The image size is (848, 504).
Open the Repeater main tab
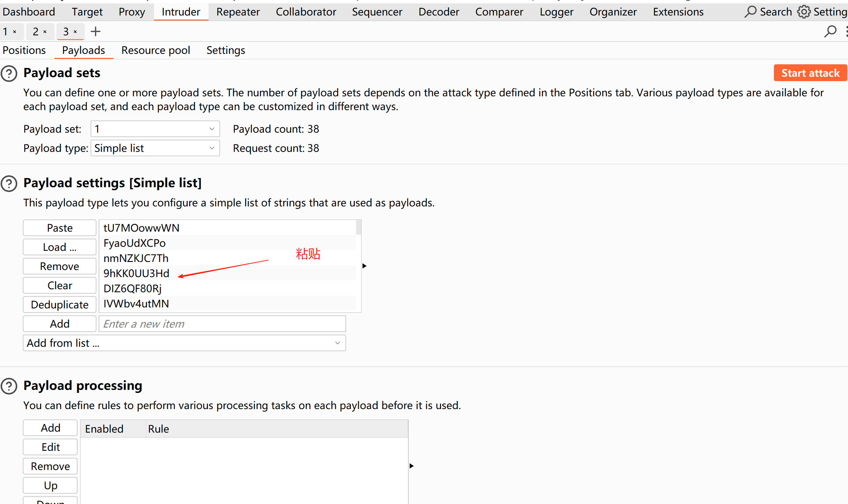[238, 12]
